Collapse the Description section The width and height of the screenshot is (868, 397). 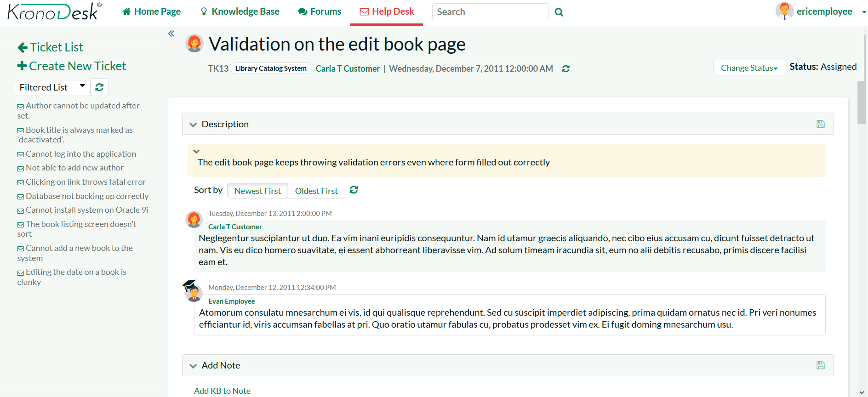click(193, 125)
